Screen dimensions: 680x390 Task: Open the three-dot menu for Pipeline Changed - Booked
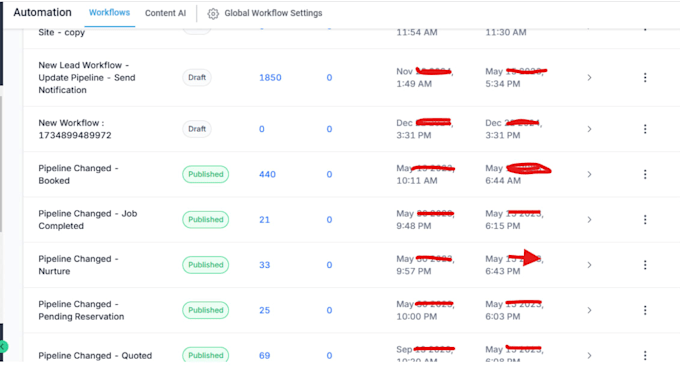(x=645, y=174)
